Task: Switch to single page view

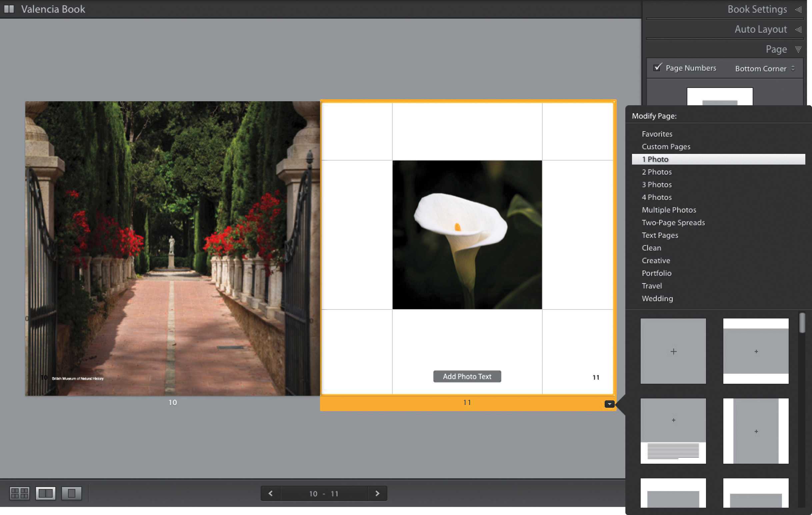Action: (71, 493)
